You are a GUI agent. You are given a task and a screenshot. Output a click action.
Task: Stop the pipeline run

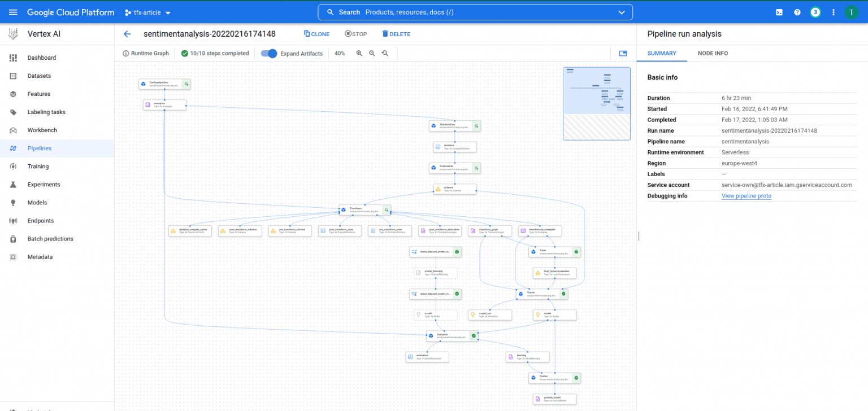[x=355, y=34]
